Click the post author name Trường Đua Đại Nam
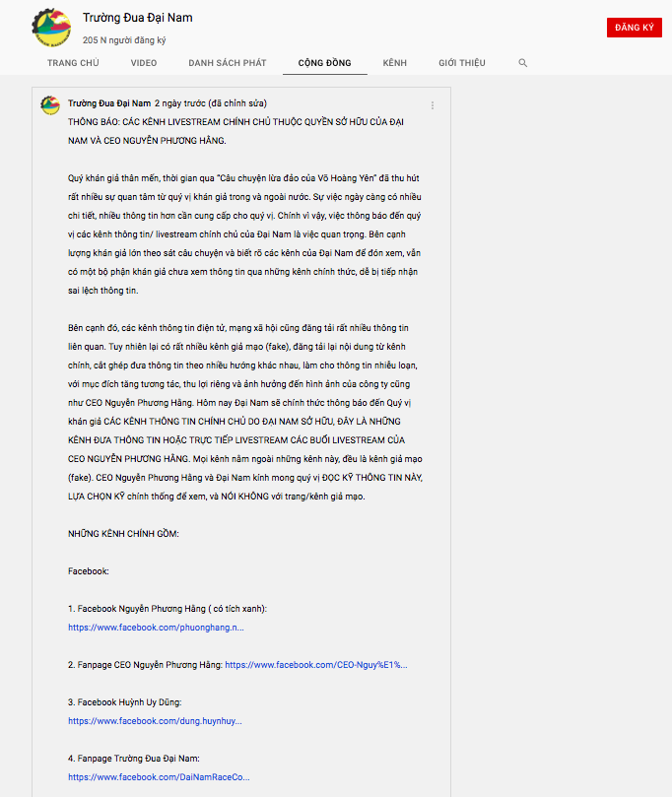 (109, 103)
